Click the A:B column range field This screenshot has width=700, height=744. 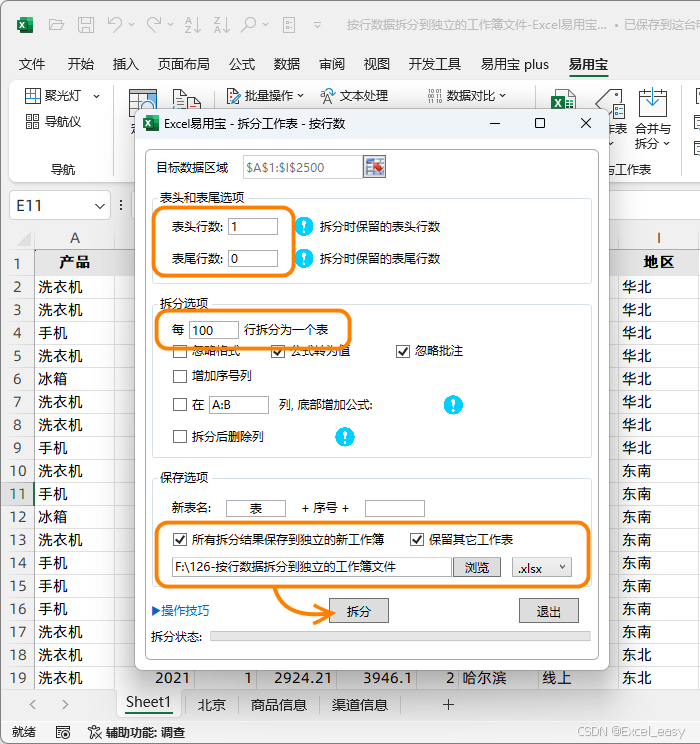[239, 405]
